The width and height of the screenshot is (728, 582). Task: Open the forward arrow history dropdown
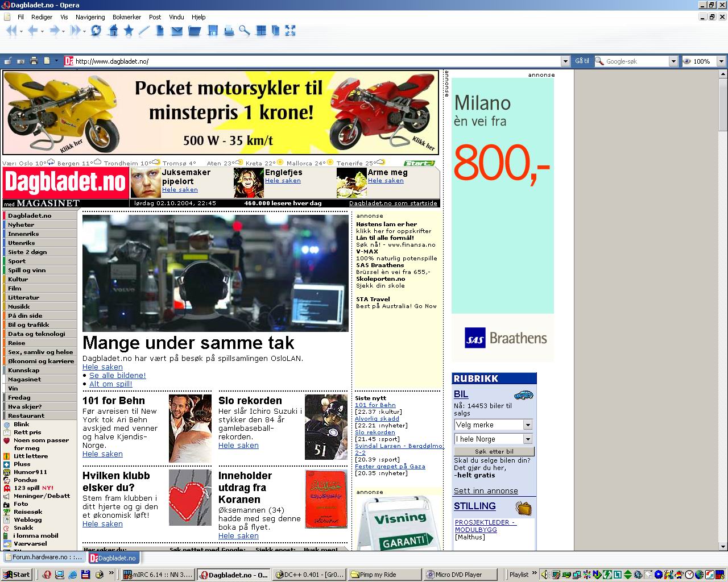pos(63,31)
